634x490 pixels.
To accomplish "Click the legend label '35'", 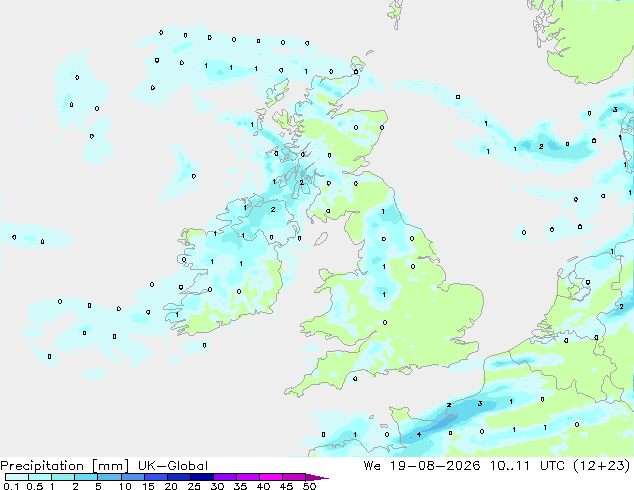I will (240, 486).
